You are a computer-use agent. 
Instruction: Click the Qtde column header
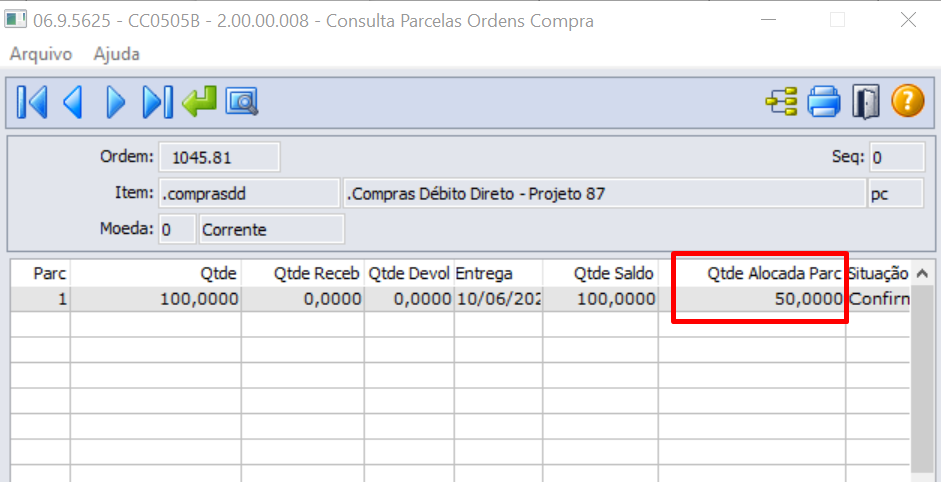click(x=155, y=274)
